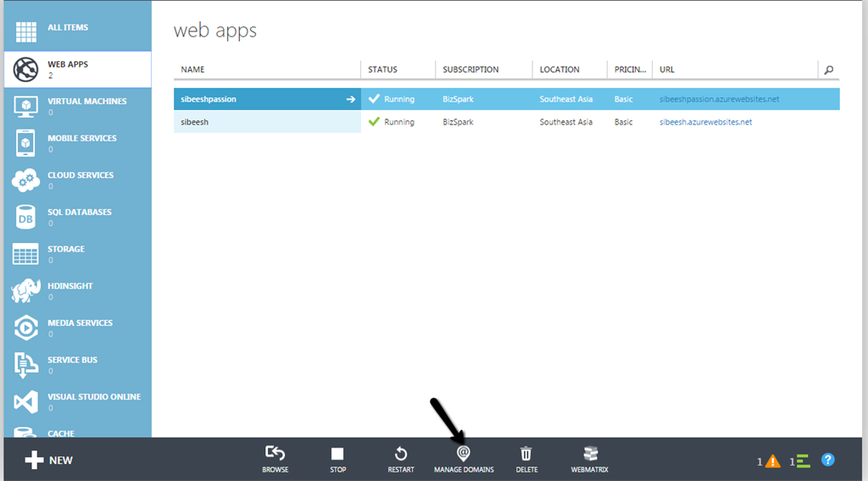Select the sibeeshpassion web app name

pyautogui.click(x=209, y=100)
